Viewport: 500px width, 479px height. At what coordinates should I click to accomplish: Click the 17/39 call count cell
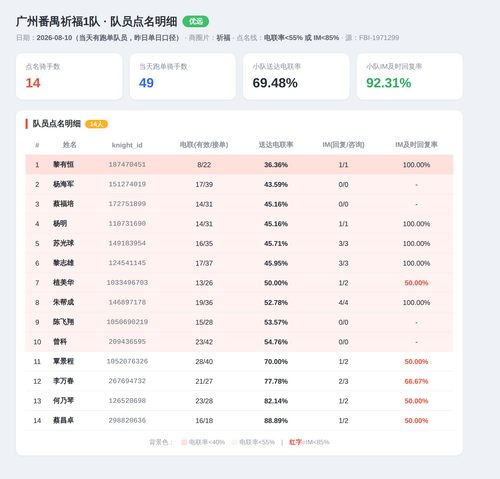tap(204, 184)
